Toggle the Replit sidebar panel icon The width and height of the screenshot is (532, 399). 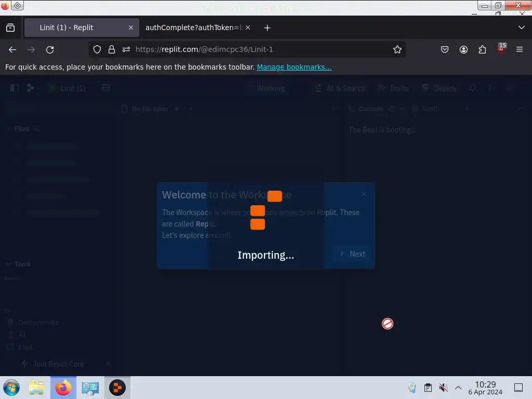pos(14,88)
